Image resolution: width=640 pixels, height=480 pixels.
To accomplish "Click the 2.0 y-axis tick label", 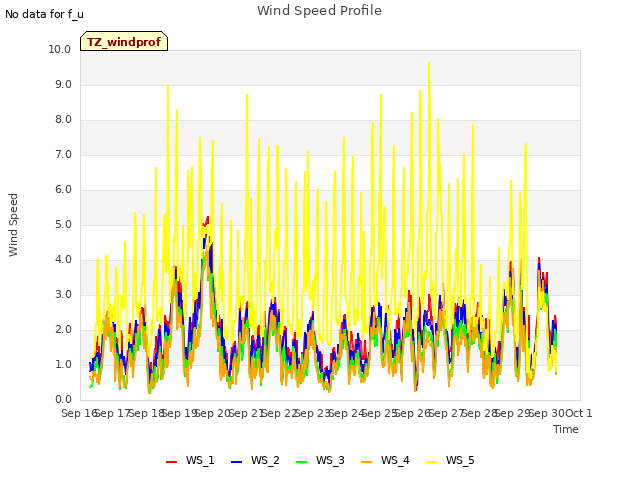I will [63, 330].
